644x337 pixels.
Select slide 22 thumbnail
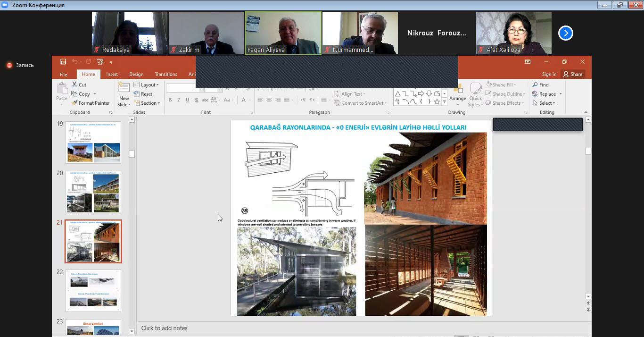(x=93, y=291)
